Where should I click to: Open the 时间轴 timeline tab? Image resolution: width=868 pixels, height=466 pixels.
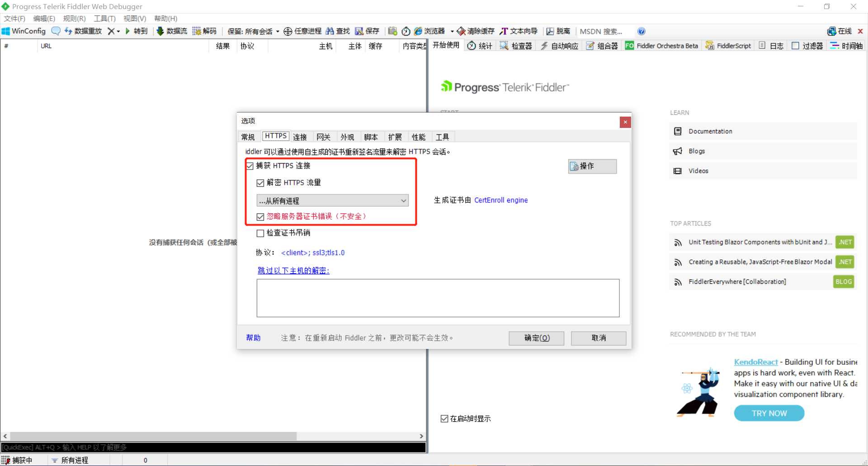coord(847,46)
